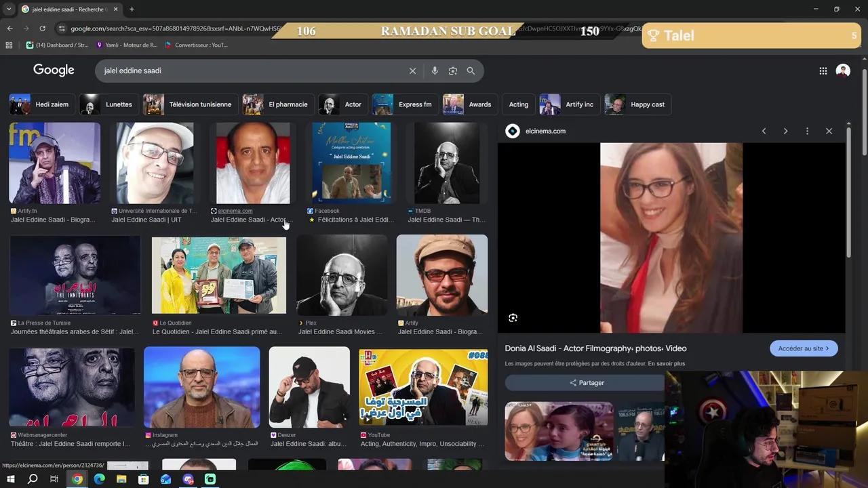Viewport: 868px width, 488px height.
Task: Show previous image in preview panel
Action: [x=764, y=131]
